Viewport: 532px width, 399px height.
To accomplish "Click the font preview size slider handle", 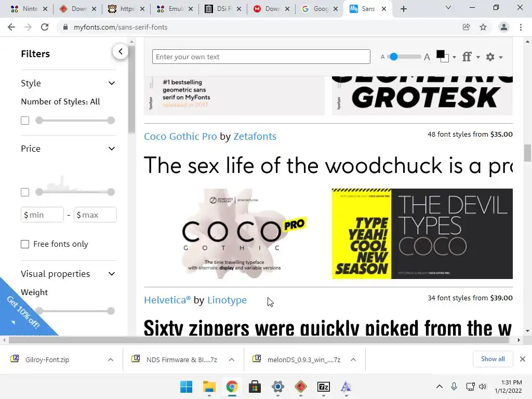I will pos(394,57).
